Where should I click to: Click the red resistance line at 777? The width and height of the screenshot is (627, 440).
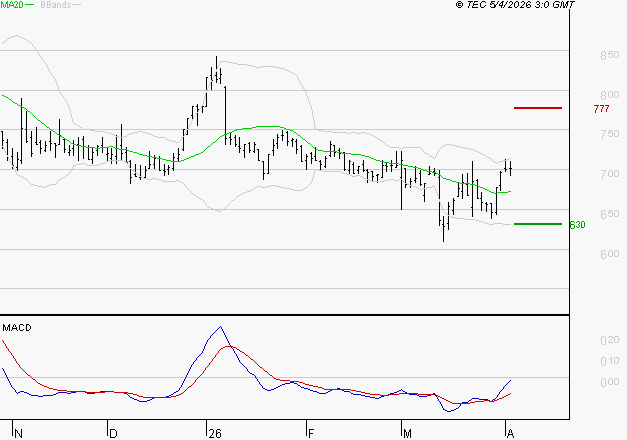(538, 108)
